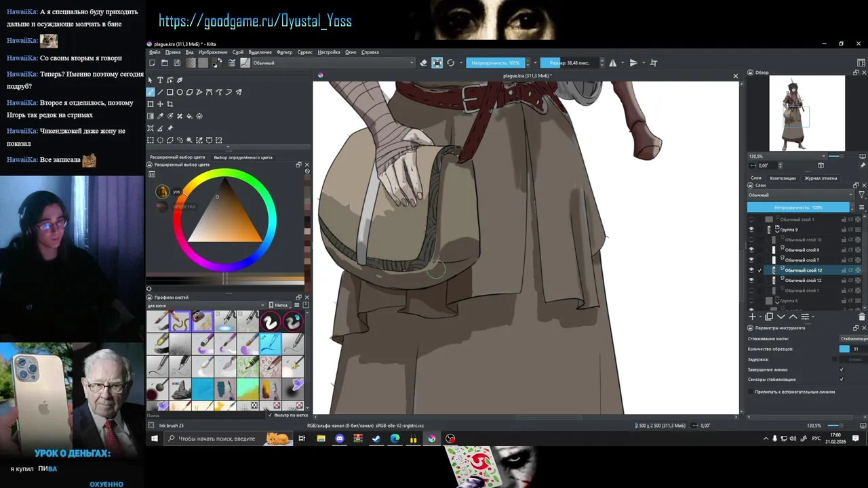Switch to Композиции tab
Image resolution: width=868 pixels, height=488 pixels.
783,178
